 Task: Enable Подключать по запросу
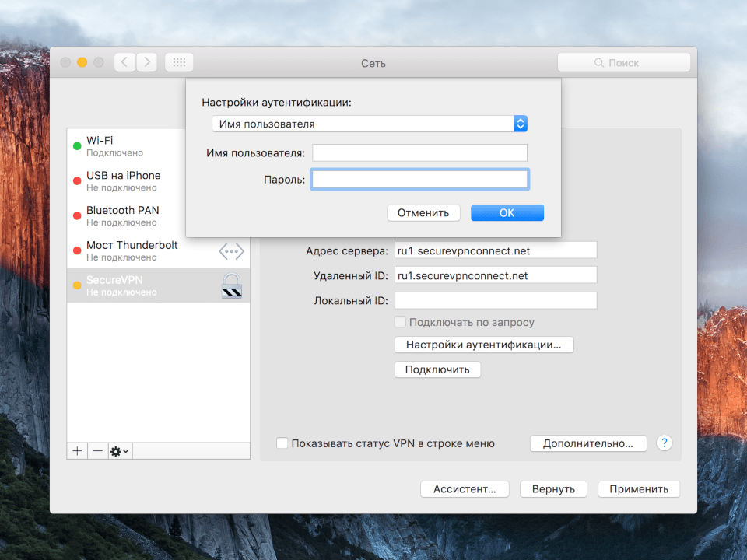tap(400, 322)
